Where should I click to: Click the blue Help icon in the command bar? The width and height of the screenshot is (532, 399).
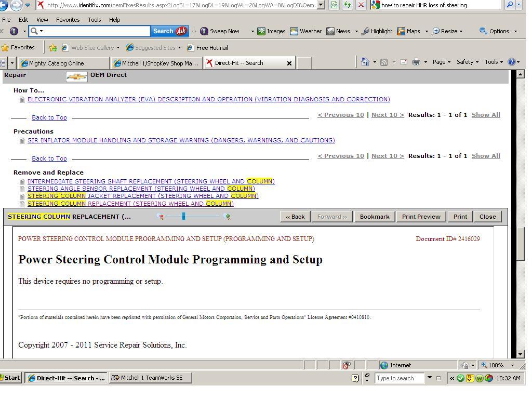pos(511,62)
